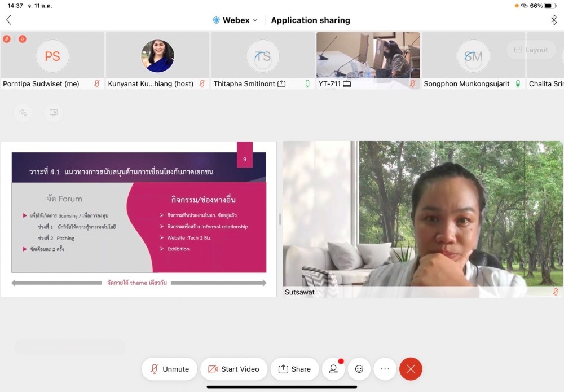Image resolution: width=564 pixels, height=392 pixels.
Task: Tap the back arrow at top left
Action: pyautogui.click(x=8, y=20)
